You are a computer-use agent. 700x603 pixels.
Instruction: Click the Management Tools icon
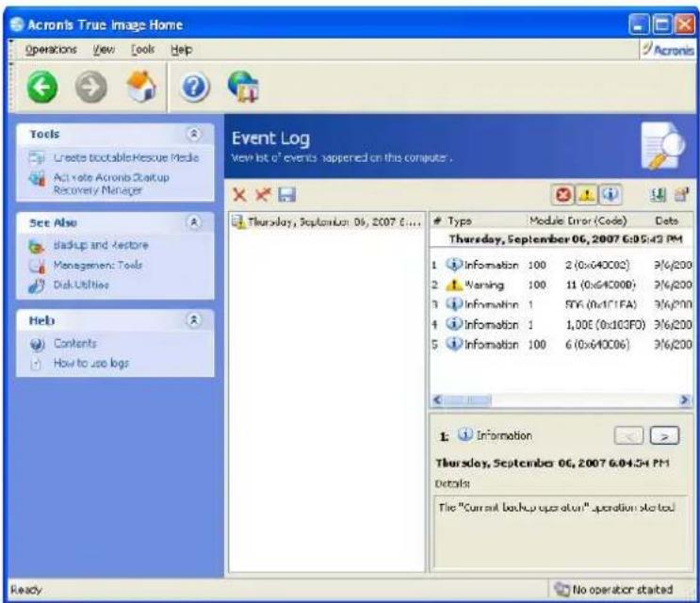pos(37,266)
